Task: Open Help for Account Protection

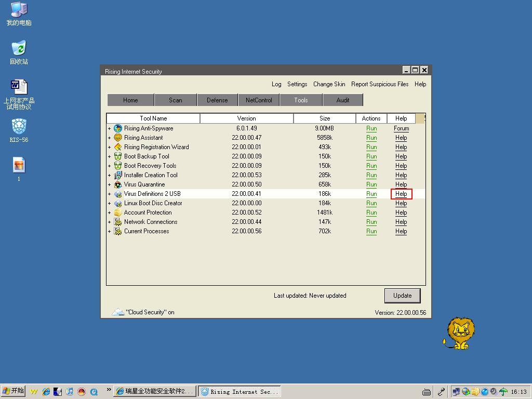Action: (401, 212)
